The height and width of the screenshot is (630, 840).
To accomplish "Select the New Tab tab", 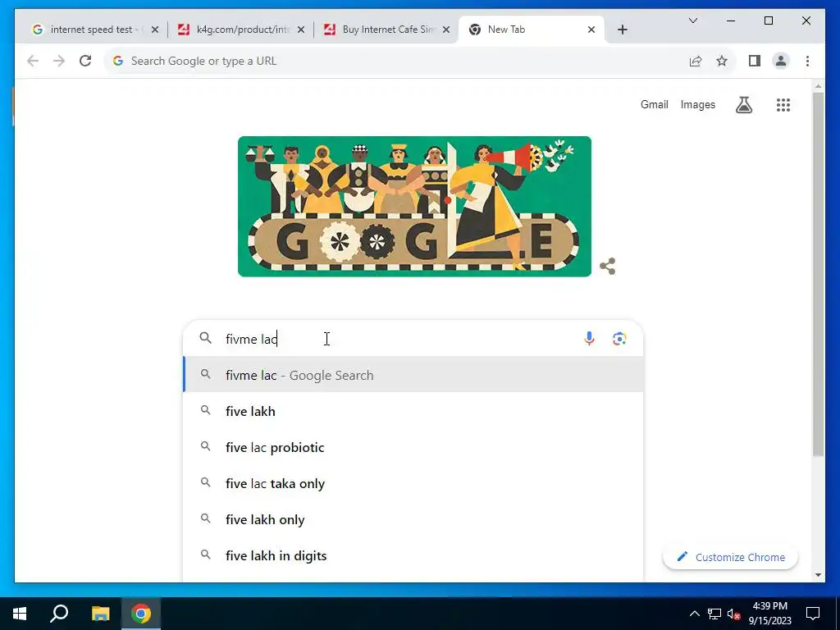I will (x=531, y=30).
